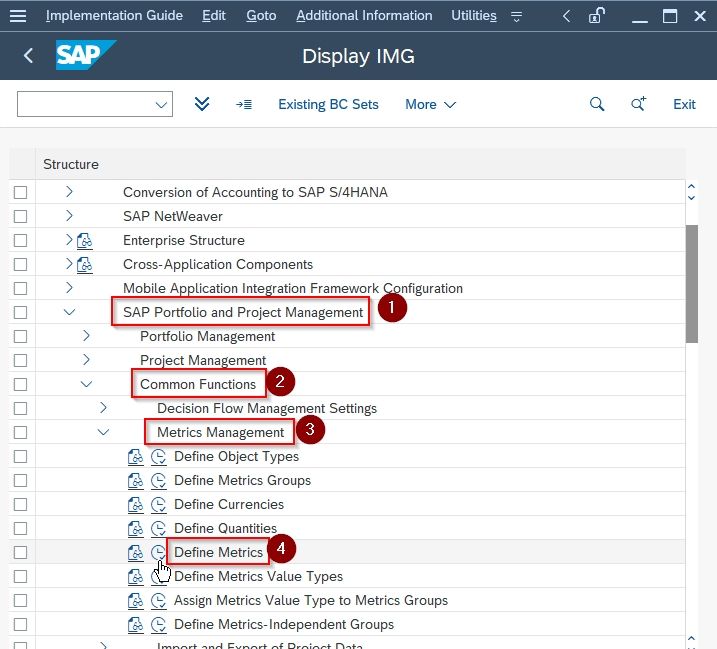Image resolution: width=717 pixels, height=649 pixels.
Task: Execute activity icon for Define Metrics
Action: coord(158,552)
